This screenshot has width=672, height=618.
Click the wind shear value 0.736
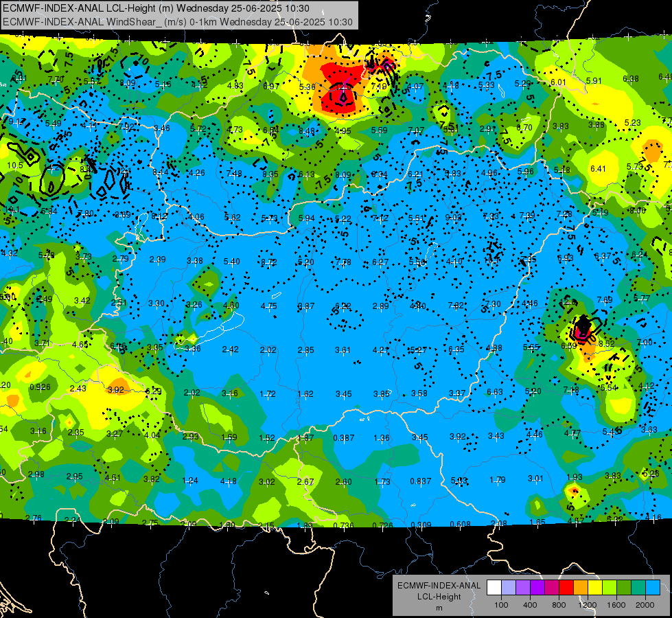(343, 525)
